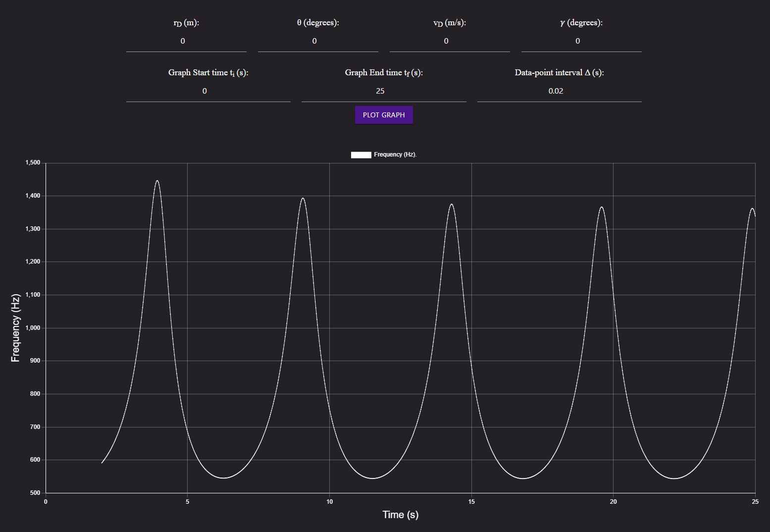
Task: Click the γ (degrees): label
Action: click(x=581, y=23)
